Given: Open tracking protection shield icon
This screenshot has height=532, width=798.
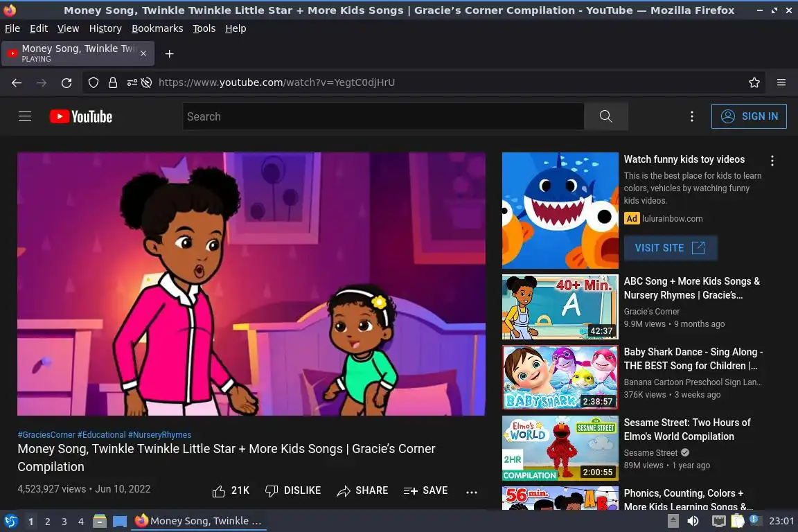Looking at the screenshot, I should [93, 82].
